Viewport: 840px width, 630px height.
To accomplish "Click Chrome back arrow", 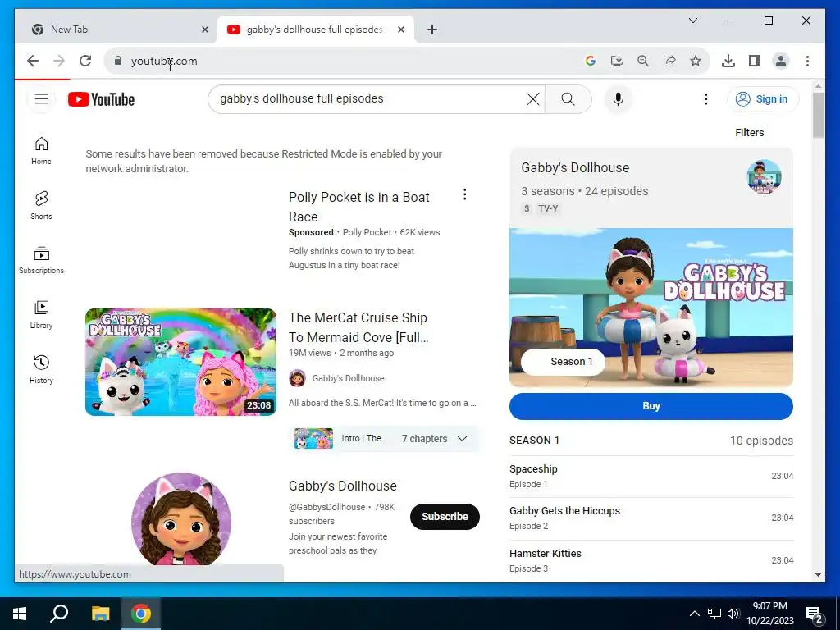I will (33, 61).
